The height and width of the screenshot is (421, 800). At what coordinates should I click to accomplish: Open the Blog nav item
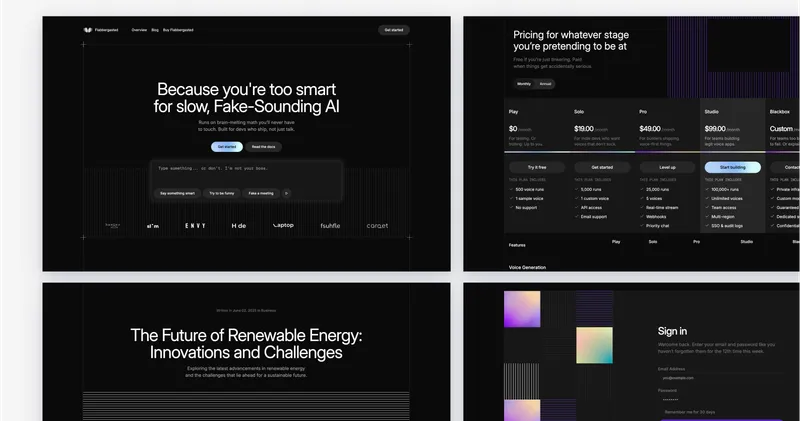tap(155, 30)
